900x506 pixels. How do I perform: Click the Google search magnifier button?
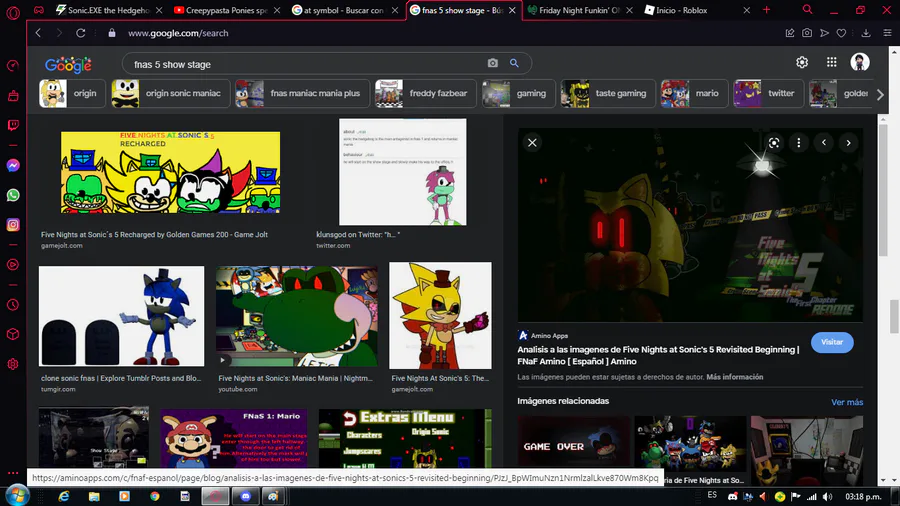pyautogui.click(x=514, y=63)
